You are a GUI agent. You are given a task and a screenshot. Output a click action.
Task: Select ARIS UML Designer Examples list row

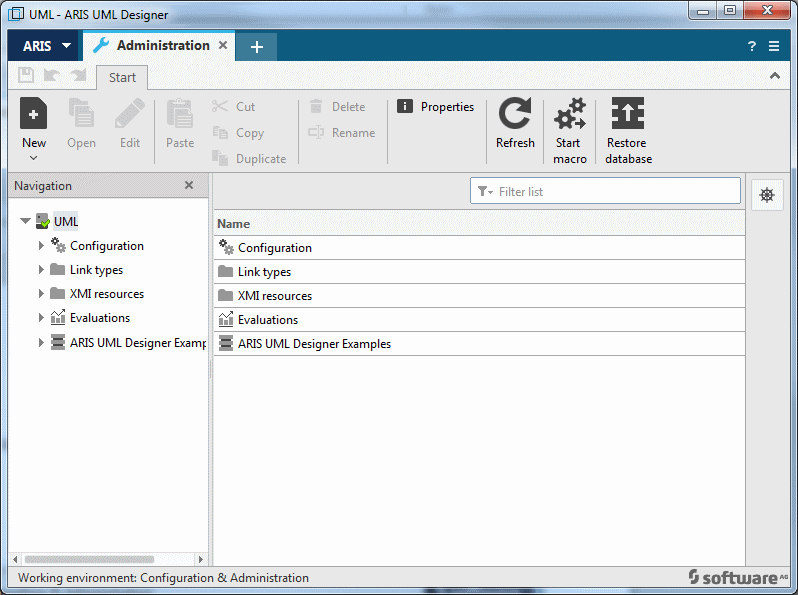(x=479, y=344)
